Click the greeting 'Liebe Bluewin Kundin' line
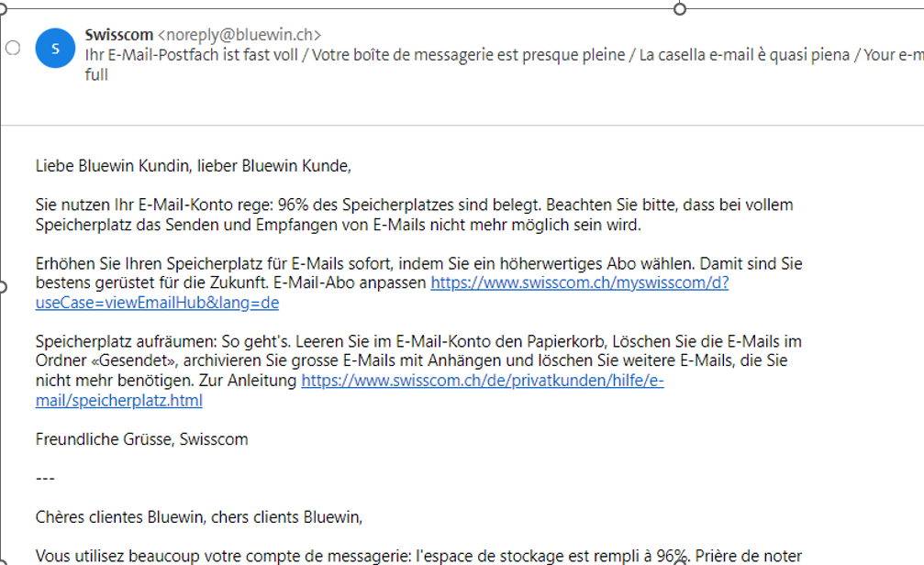Image resolution: width=924 pixels, height=565 pixels. (194, 166)
